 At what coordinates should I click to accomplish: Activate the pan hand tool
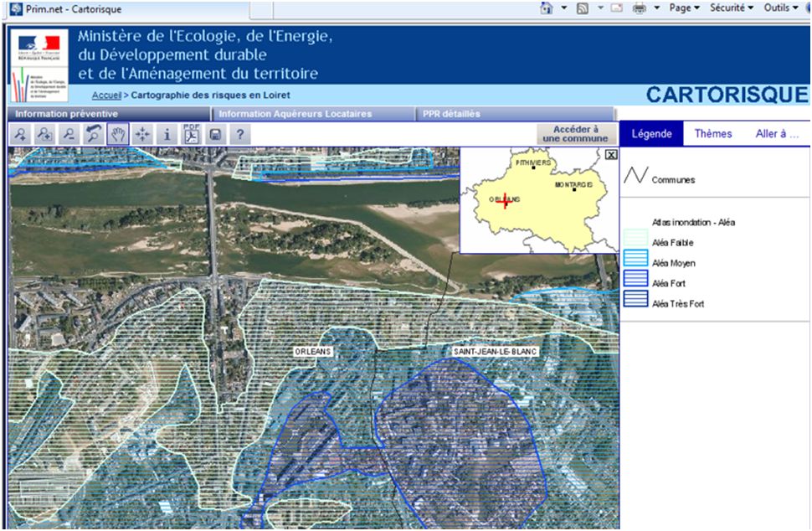tap(118, 134)
